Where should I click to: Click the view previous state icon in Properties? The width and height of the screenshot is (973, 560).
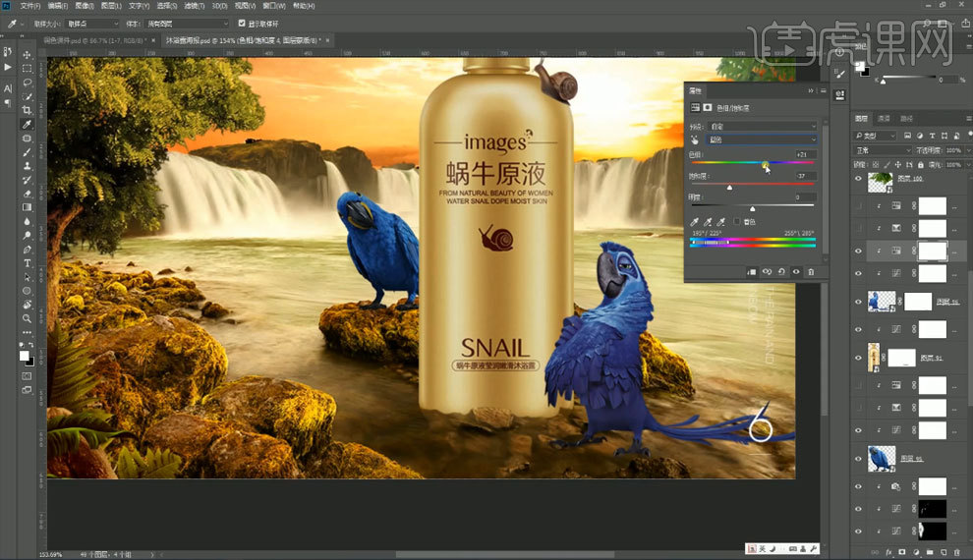point(767,271)
